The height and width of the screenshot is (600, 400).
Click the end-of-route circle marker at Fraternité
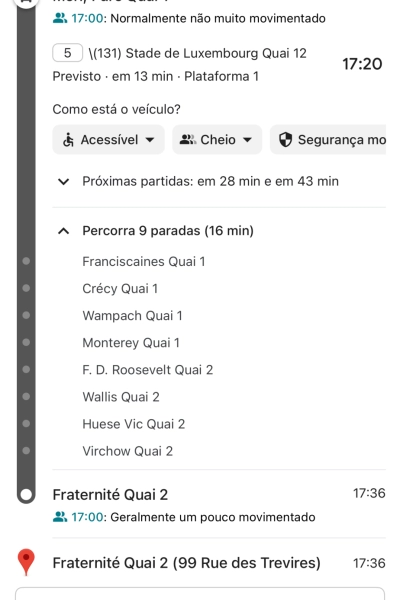(x=26, y=494)
